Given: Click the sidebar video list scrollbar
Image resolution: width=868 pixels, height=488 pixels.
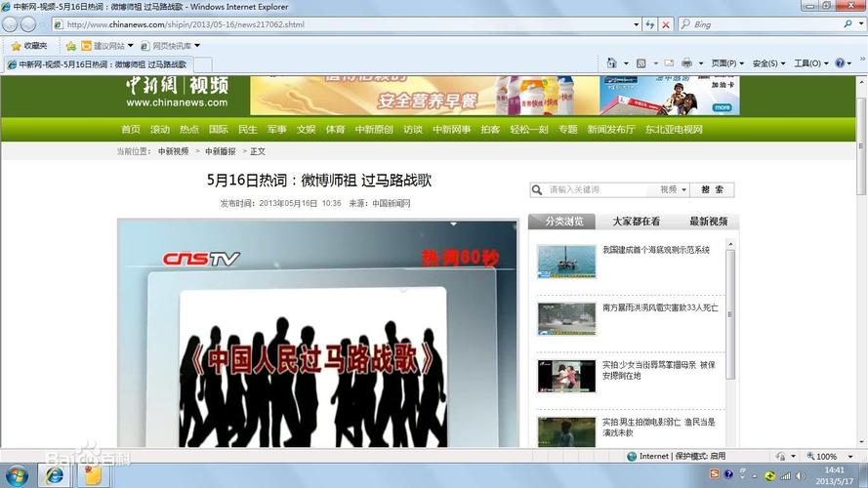Looking at the screenshot, I should click(x=730, y=313).
